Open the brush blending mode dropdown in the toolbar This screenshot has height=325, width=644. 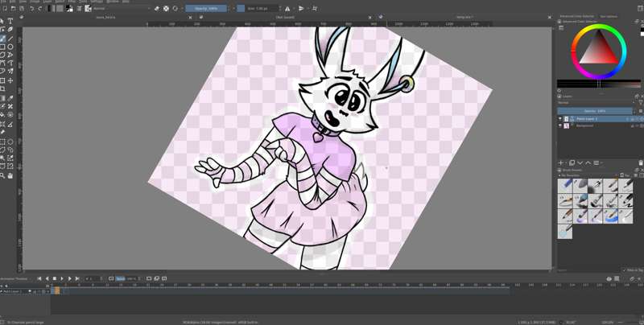point(121,9)
